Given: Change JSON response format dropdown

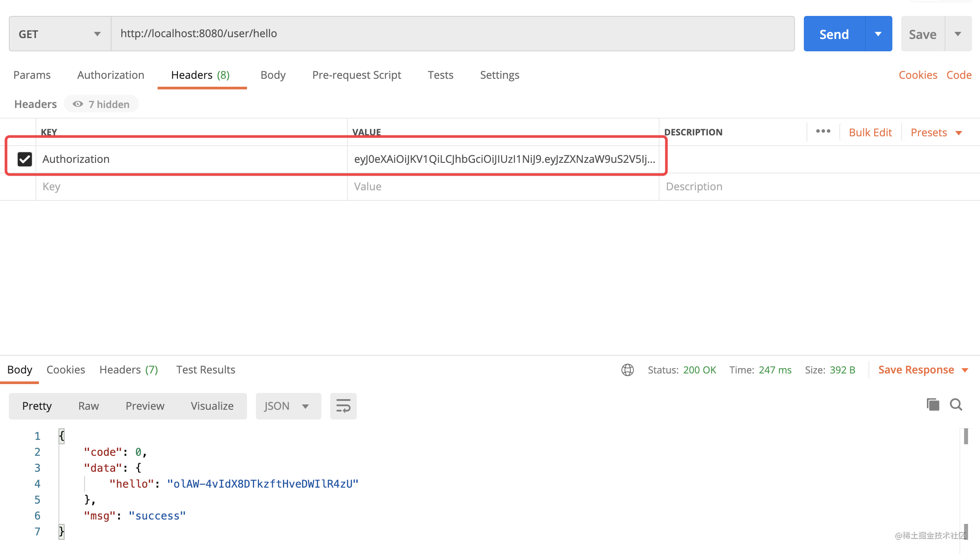Looking at the screenshot, I should (x=288, y=406).
